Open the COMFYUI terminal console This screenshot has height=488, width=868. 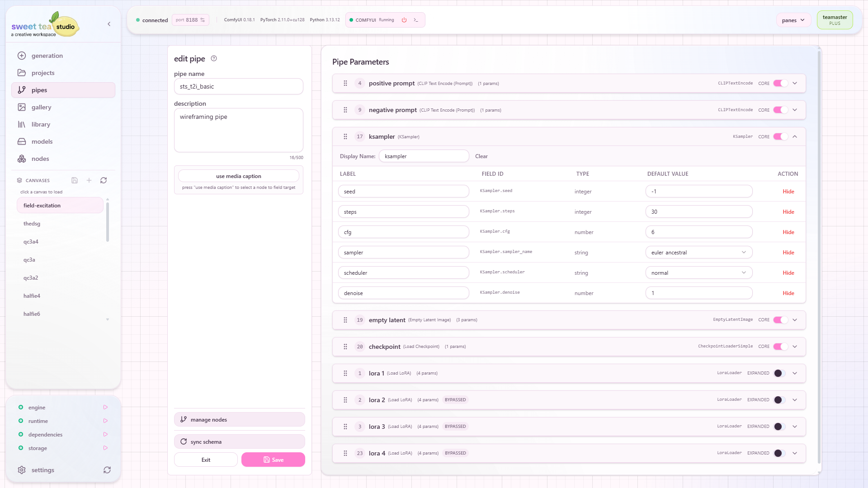(415, 20)
